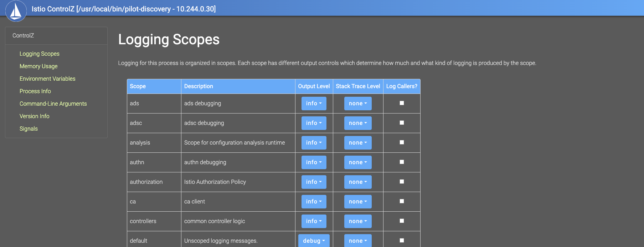Change stack trace level for authn scope

click(x=358, y=162)
